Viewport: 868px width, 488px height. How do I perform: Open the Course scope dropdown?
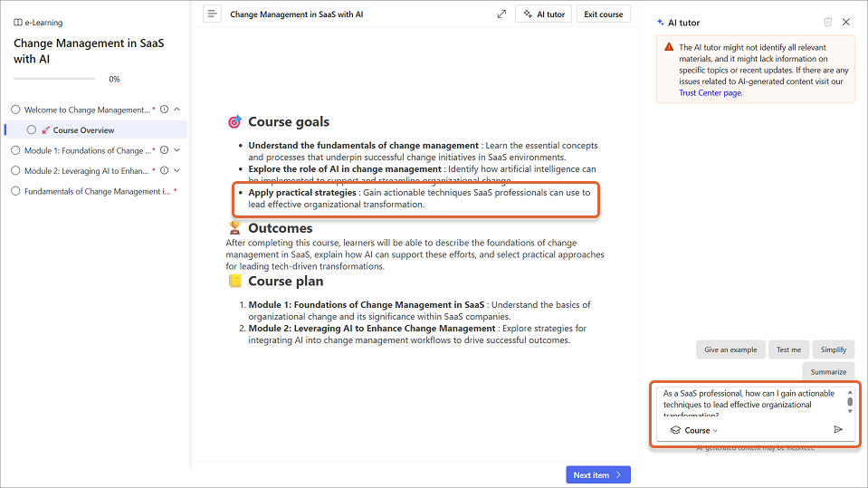click(x=694, y=430)
